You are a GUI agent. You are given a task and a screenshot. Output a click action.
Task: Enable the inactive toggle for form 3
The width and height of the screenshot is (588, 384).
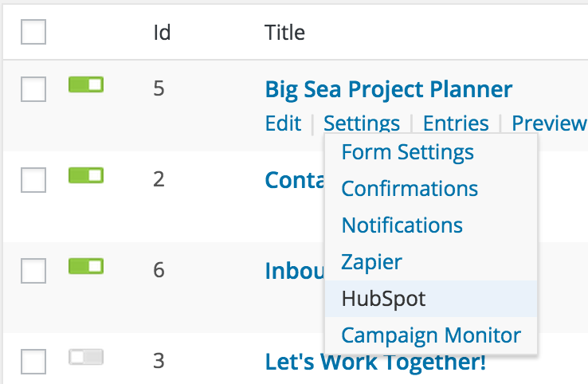click(86, 357)
